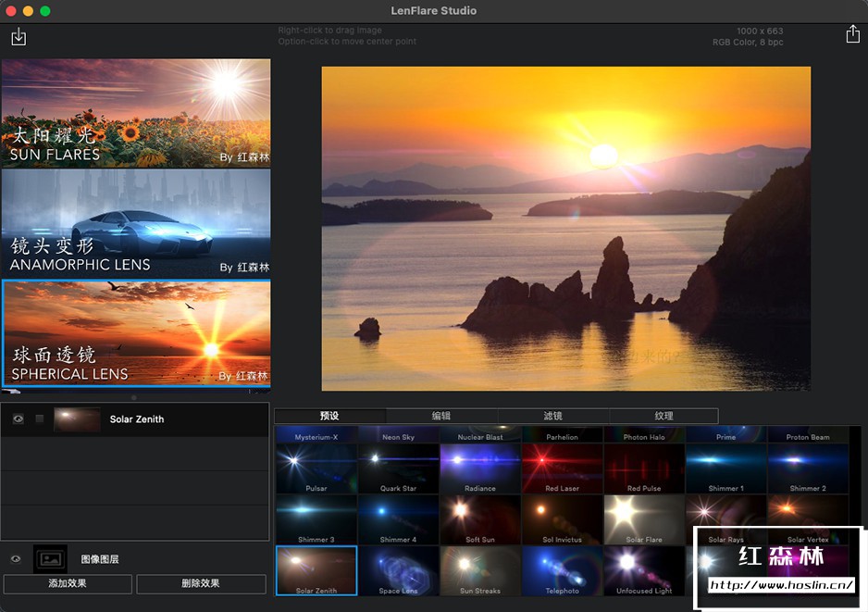
Task: Click the sun in the preview image
Action: point(603,154)
